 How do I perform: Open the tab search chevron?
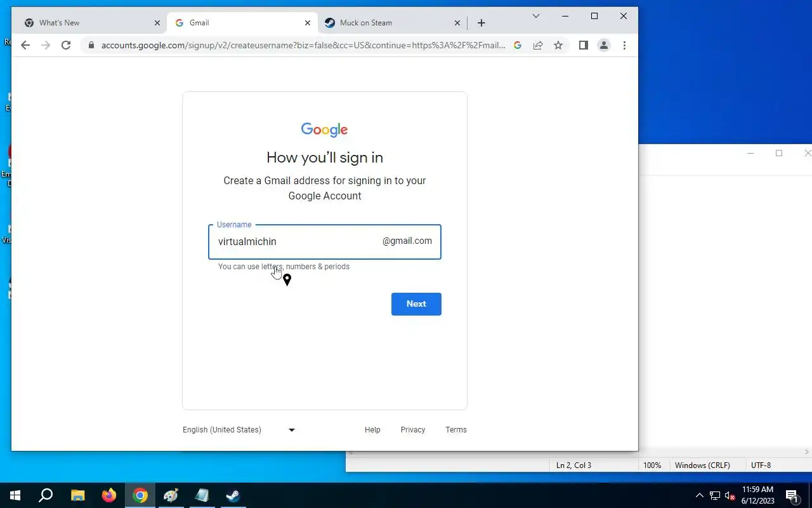click(x=536, y=16)
